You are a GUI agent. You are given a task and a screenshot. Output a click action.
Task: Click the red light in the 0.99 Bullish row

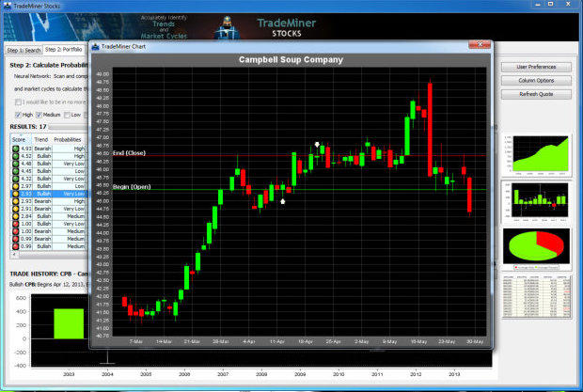(x=16, y=246)
